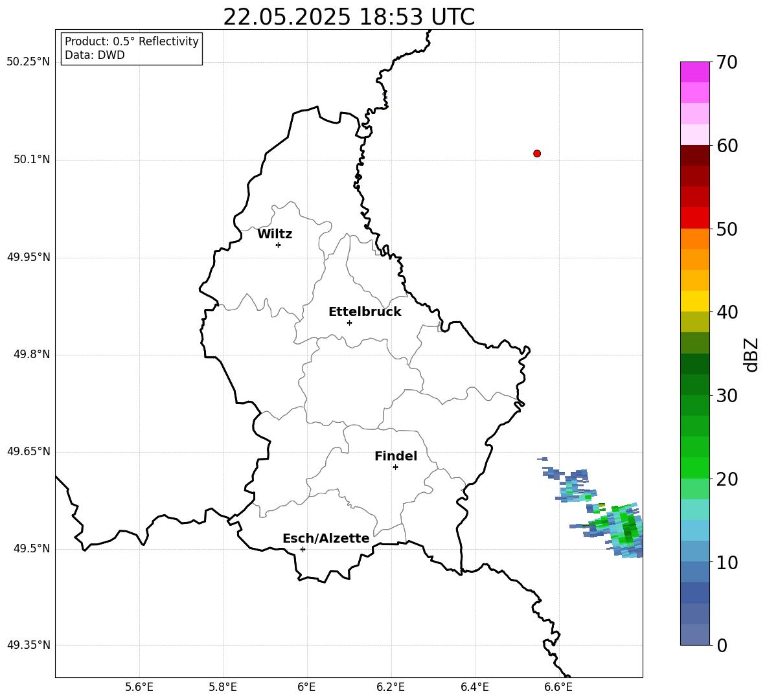Viewport: 767px width, 700px height.
Task: Click the 6°E longitude label
Action: pyautogui.click(x=306, y=687)
